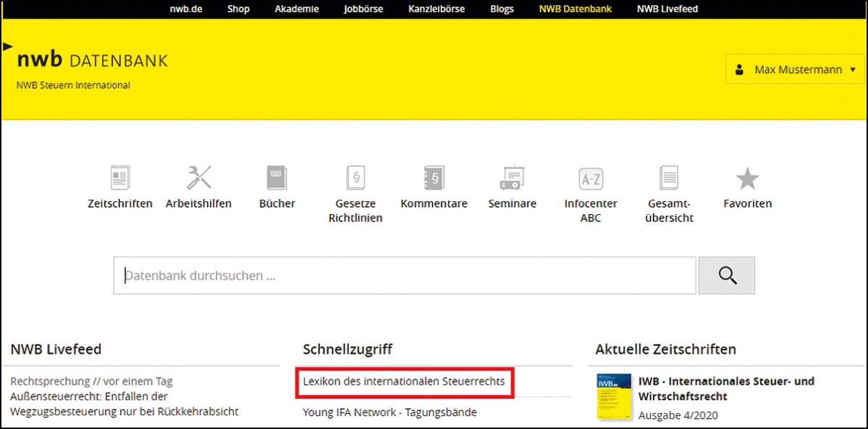Screen dimensions: 868x429
Task: Open the Zeitschriften newspaper icon
Action: point(119,178)
